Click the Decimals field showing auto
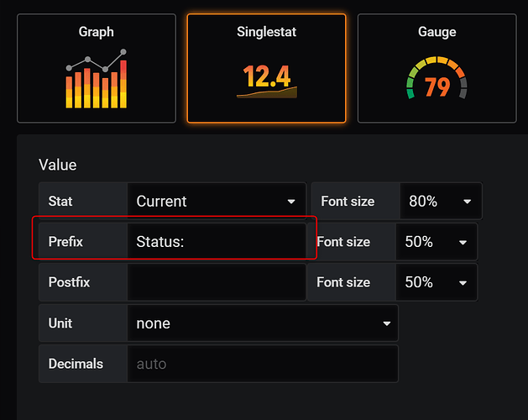The height and width of the screenshot is (420, 528). (x=262, y=364)
